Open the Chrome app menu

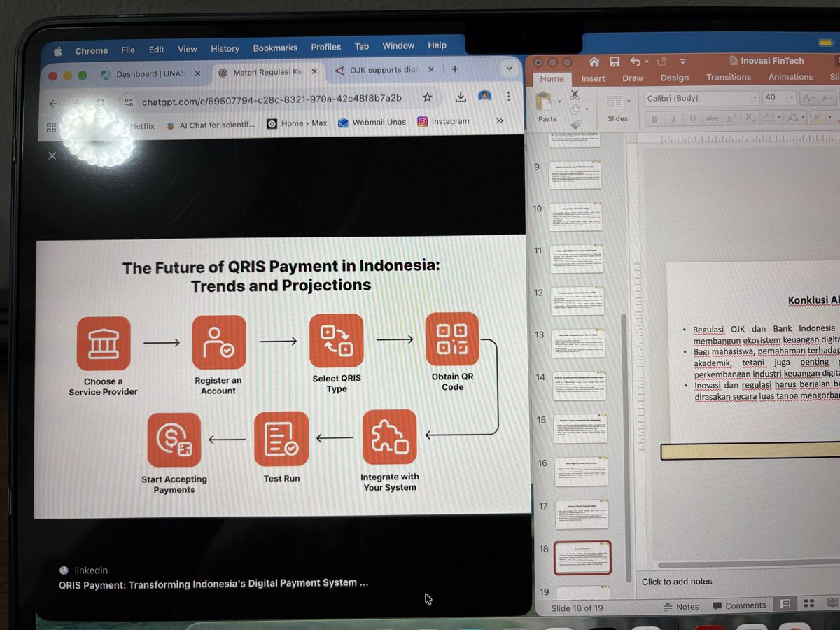[91, 50]
